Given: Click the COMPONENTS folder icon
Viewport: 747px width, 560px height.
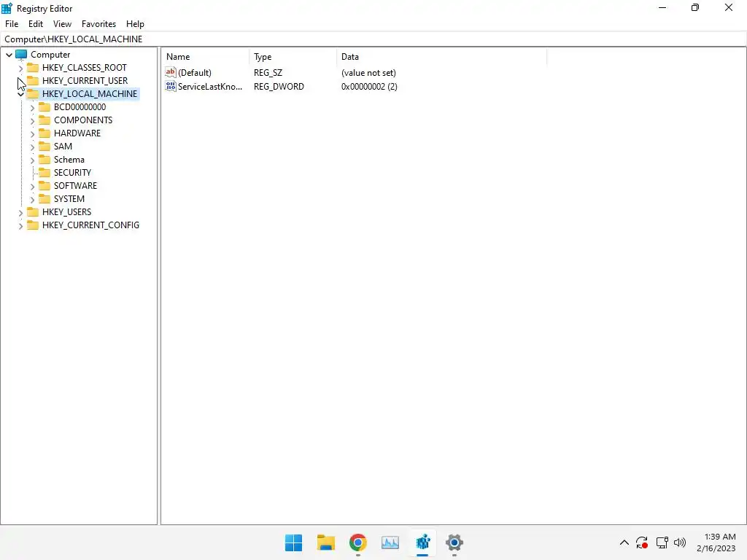Looking at the screenshot, I should pyautogui.click(x=44, y=120).
